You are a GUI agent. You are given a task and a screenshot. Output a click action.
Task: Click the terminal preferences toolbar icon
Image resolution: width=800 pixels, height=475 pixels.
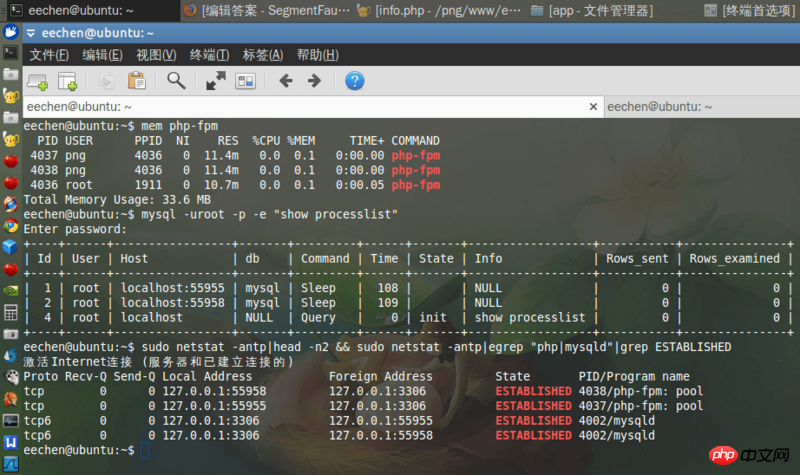pyautogui.click(x=245, y=81)
